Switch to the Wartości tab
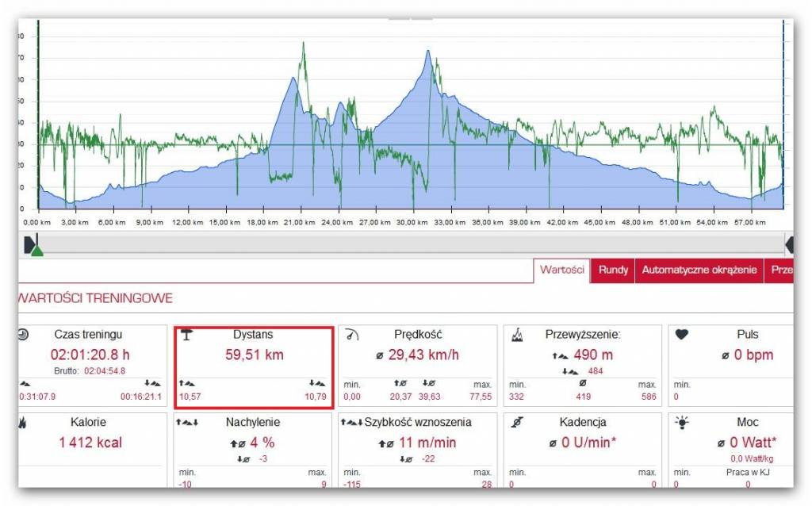This screenshot has width=812, height=506. coord(562,270)
